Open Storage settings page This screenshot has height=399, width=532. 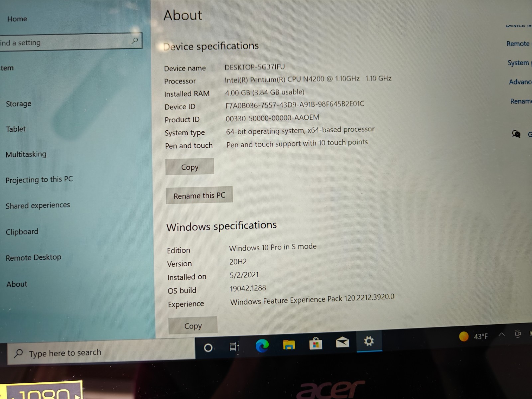coord(19,104)
